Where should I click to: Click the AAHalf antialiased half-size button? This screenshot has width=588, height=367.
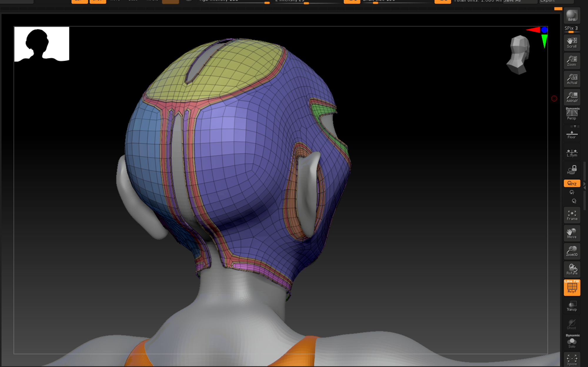point(572,97)
